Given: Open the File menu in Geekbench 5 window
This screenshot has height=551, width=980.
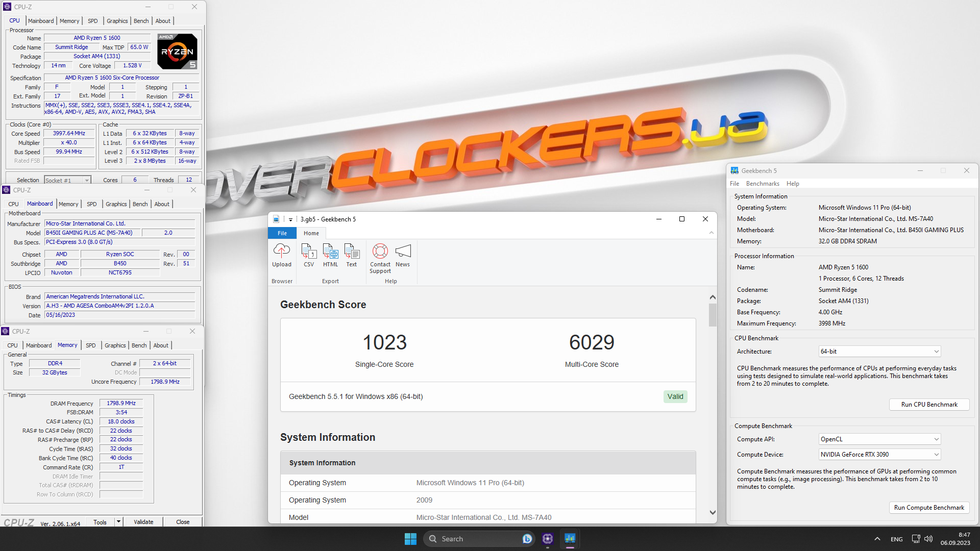Looking at the screenshot, I should [x=734, y=184].
